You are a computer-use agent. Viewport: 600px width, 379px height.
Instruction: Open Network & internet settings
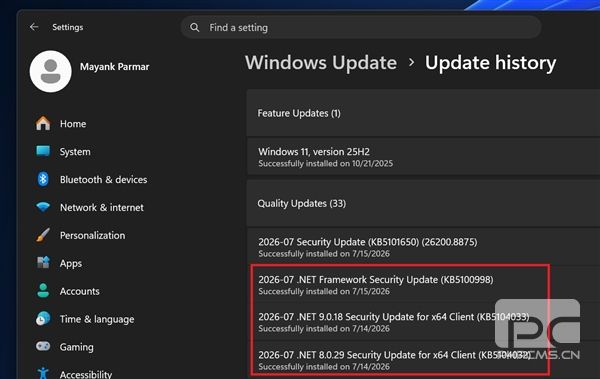(102, 207)
